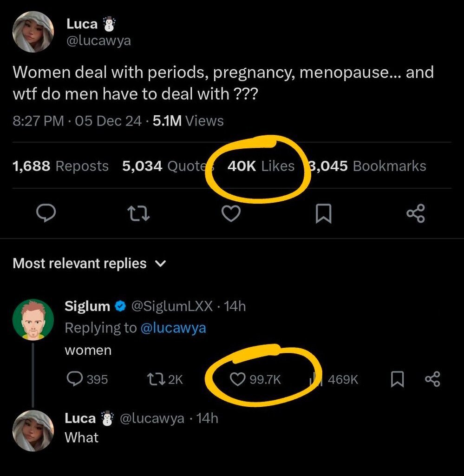This screenshot has width=464, height=476.
Task: Go to SiglumLXX handle profile
Action: (172, 306)
